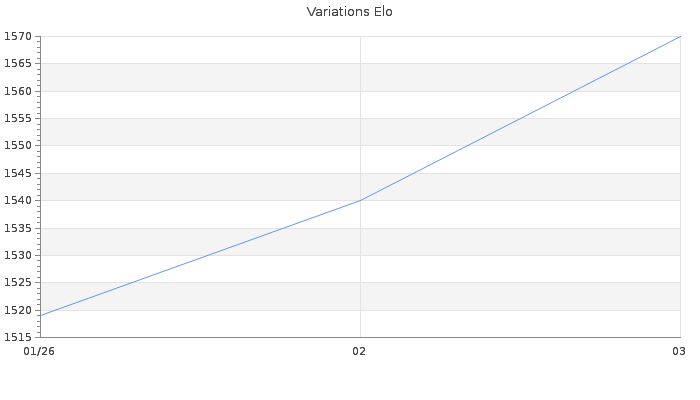Screen dimensions: 700x400
Task: Click the 01/26 date label on the x-axis
Action: [x=39, y=351]
